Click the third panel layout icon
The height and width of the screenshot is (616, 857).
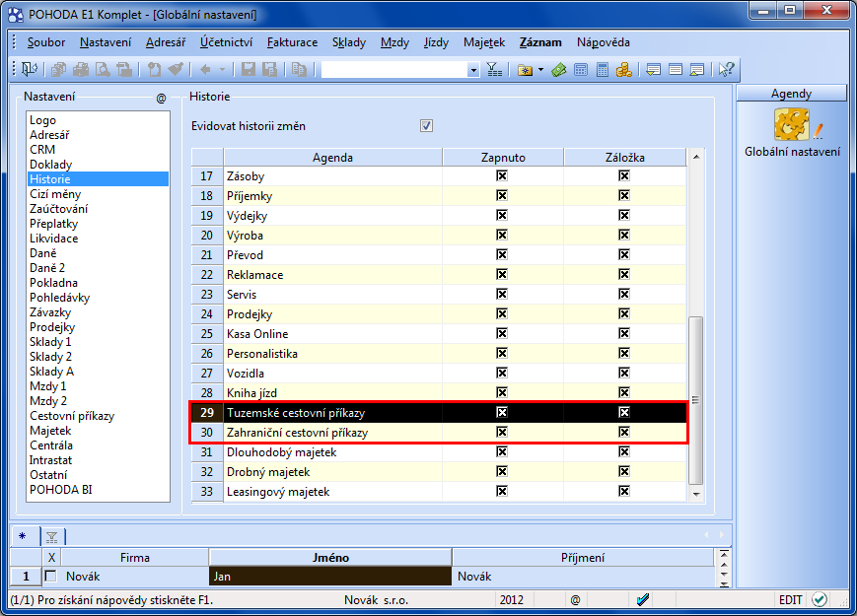(x=697, y=69)
